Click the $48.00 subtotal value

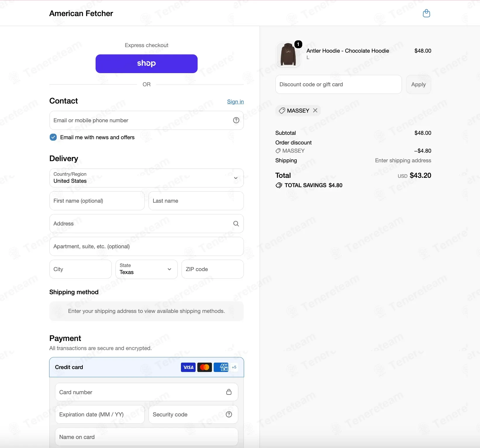point(423,133)
